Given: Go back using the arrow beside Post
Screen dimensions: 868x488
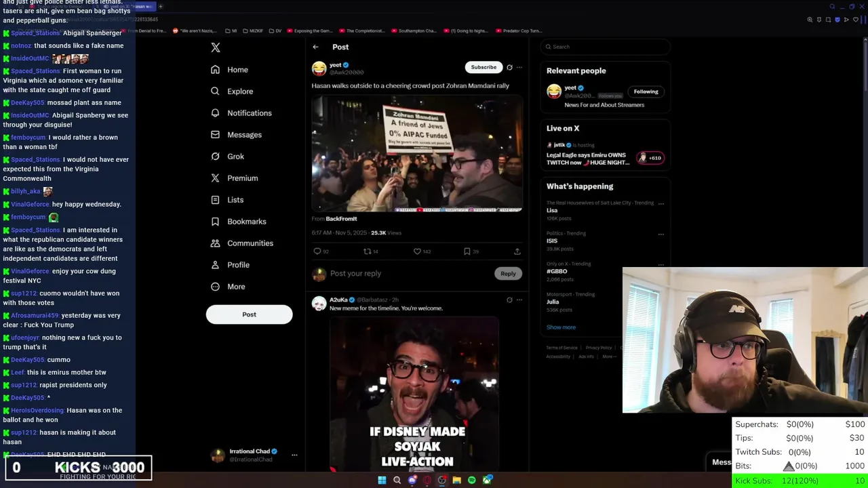Looking at the screenshot, I should pyautogui.click(x=315, y=47).
